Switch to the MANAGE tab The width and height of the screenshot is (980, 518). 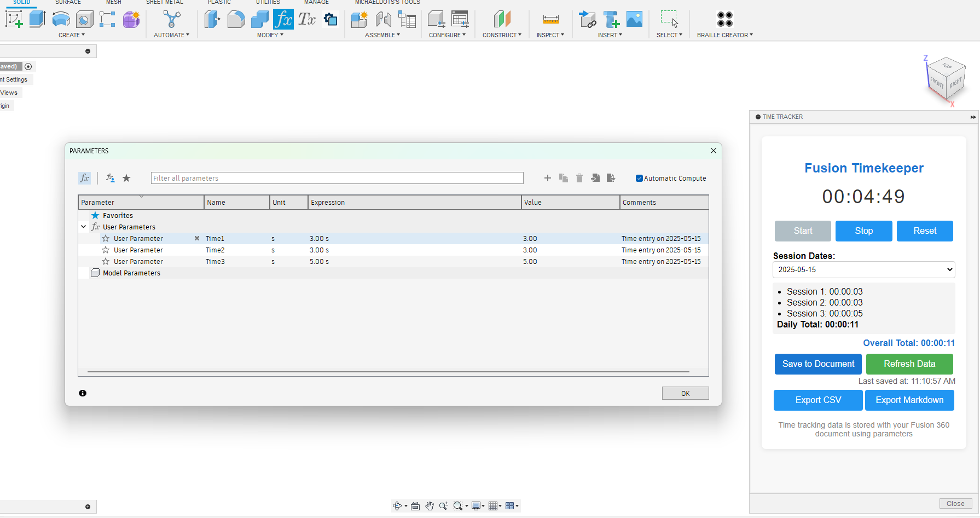click(x=317, y=2)
